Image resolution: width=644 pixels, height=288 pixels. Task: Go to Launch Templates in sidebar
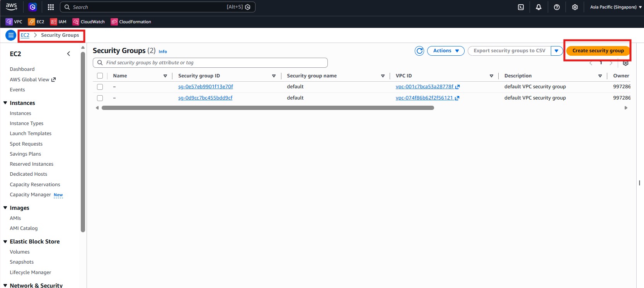31,134
